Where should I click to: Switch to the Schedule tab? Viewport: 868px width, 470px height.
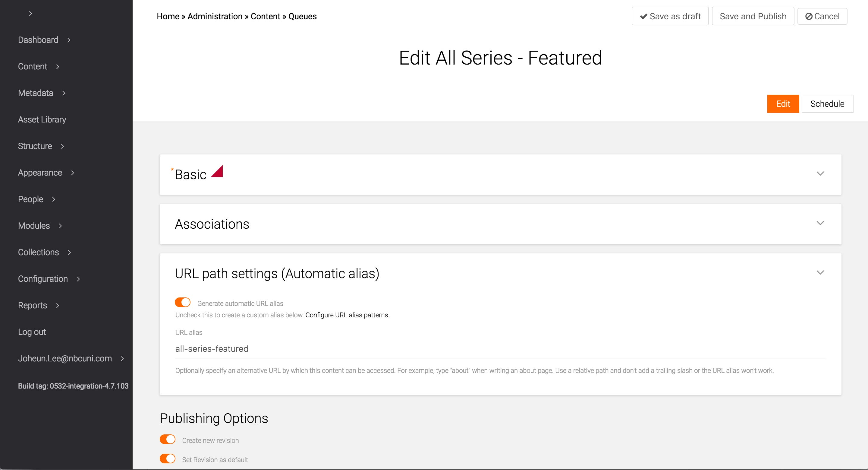(827, 104)
